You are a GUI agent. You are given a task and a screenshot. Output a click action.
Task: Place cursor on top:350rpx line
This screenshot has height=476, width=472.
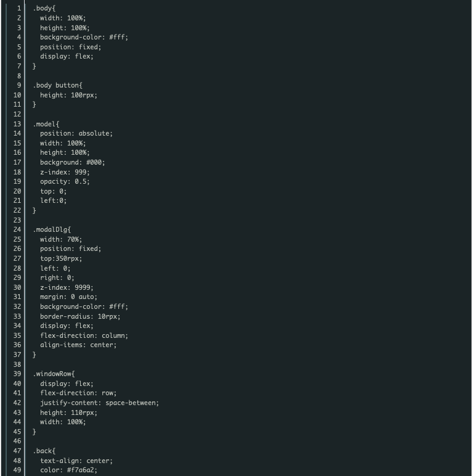61,258
